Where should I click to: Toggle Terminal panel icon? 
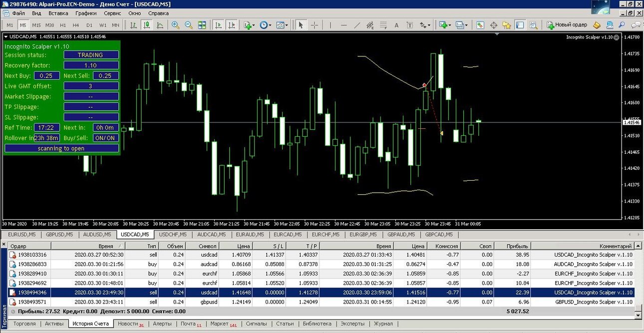[x=520, y=25]
